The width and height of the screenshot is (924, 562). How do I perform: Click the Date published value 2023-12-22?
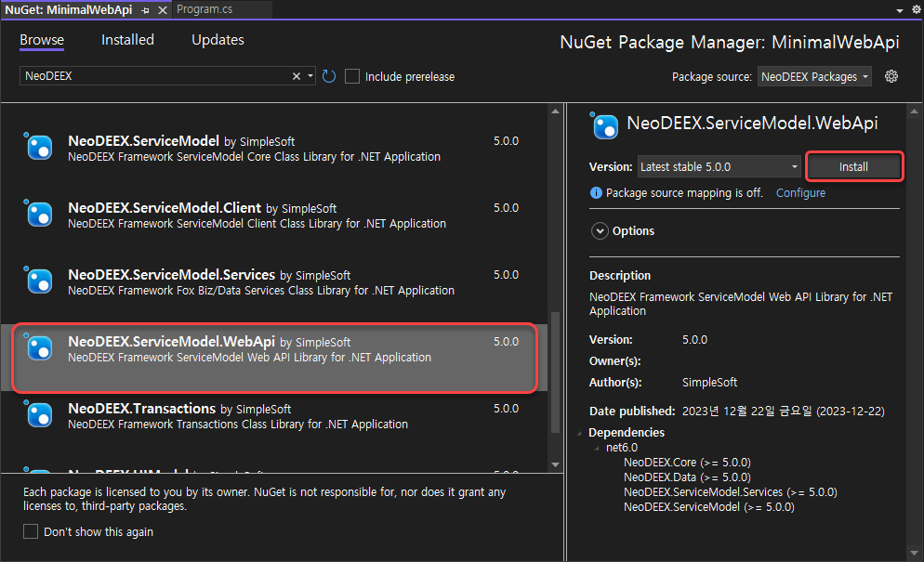click(x=783, y=412)
